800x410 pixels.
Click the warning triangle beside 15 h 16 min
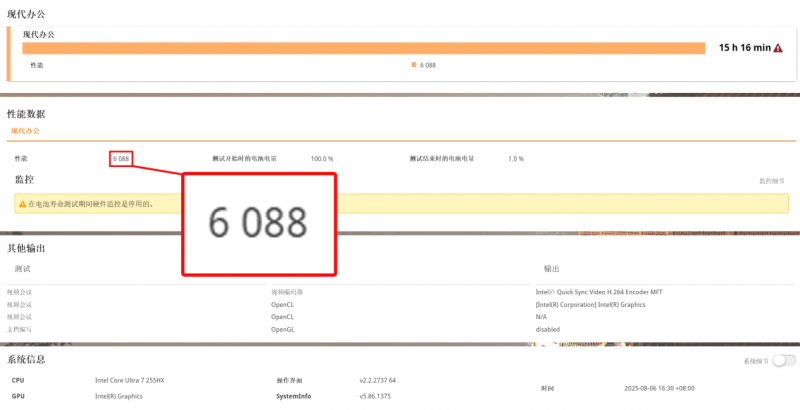(x=778, y=48)
